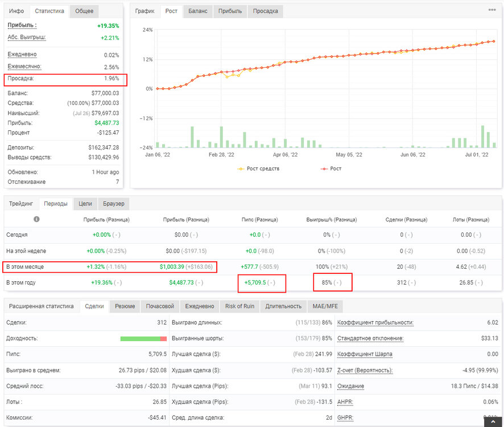The width and height of the screenshot is (504, 427).
Task: Open the three-dot chart options menu
Action: 492,10
